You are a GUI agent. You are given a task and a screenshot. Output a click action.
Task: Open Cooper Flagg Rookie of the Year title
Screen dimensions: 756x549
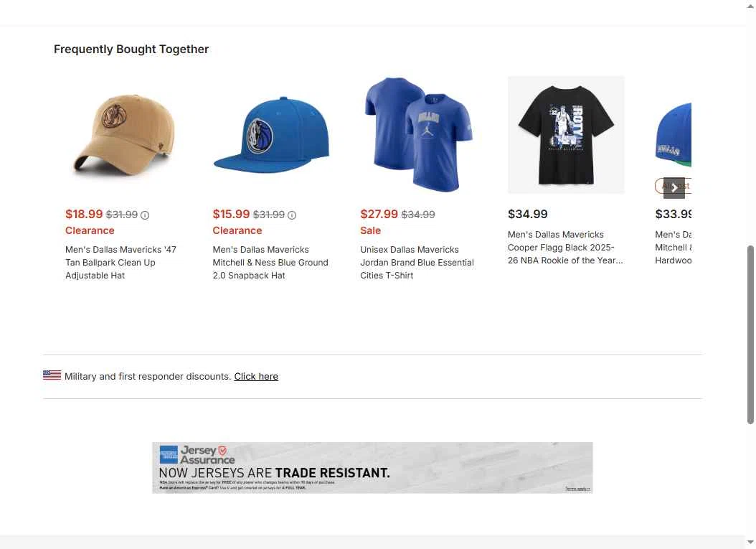coord(565,248)
